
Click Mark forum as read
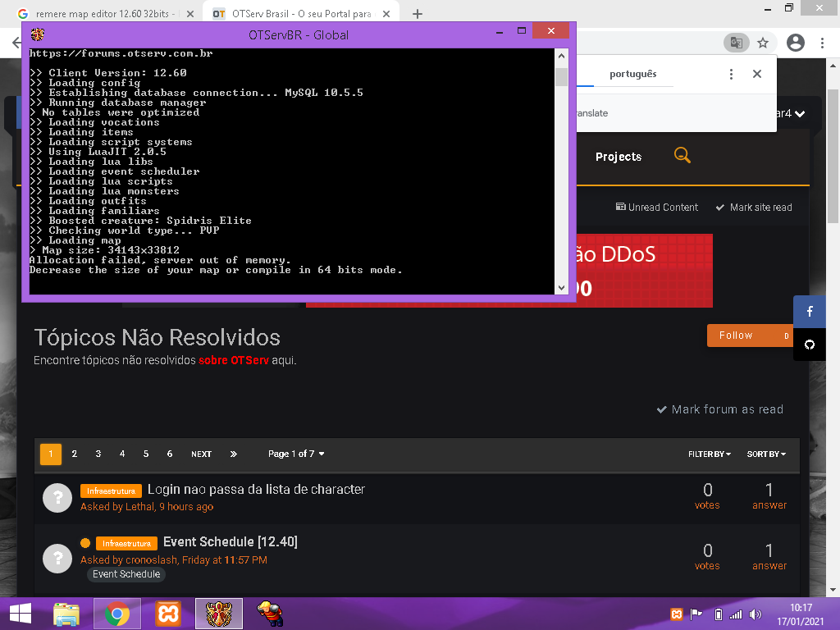[x=720, y=409]
